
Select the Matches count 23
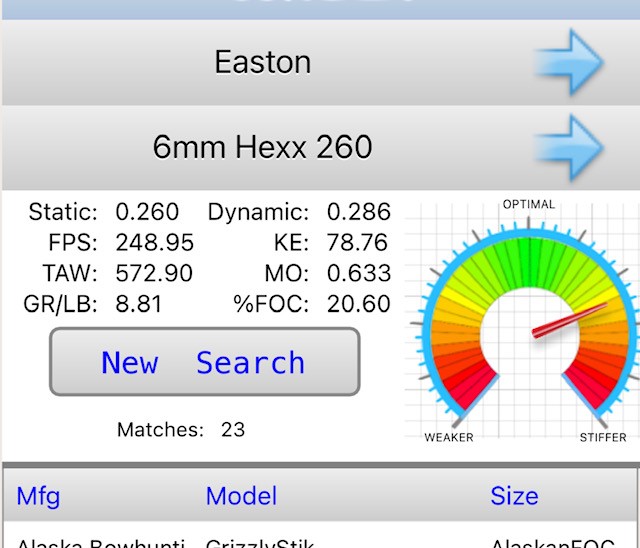point(233,429)
